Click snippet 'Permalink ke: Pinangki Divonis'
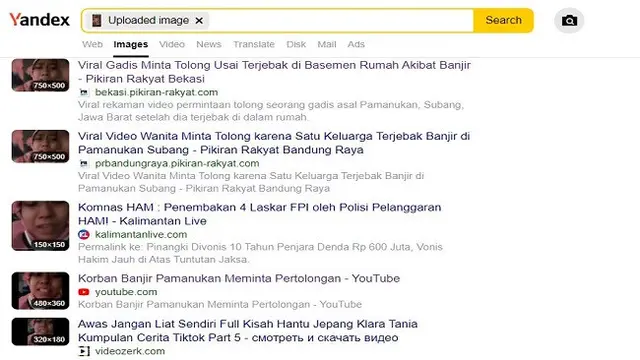Image resolution: width=640 pixels, height=360 pixels. click(x=260, y=253)
